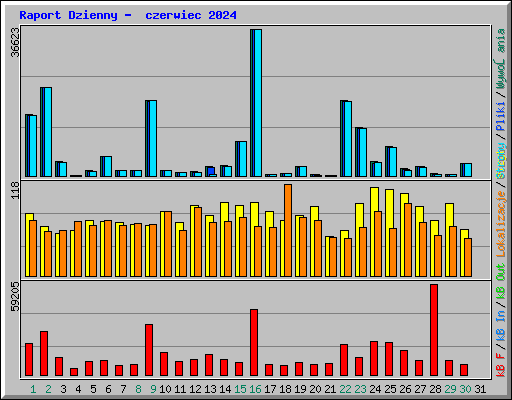Click green day label "30" on the x-axis
Image resolution: width=512 pixels, height=400 pixels.
tap(465, 389)
